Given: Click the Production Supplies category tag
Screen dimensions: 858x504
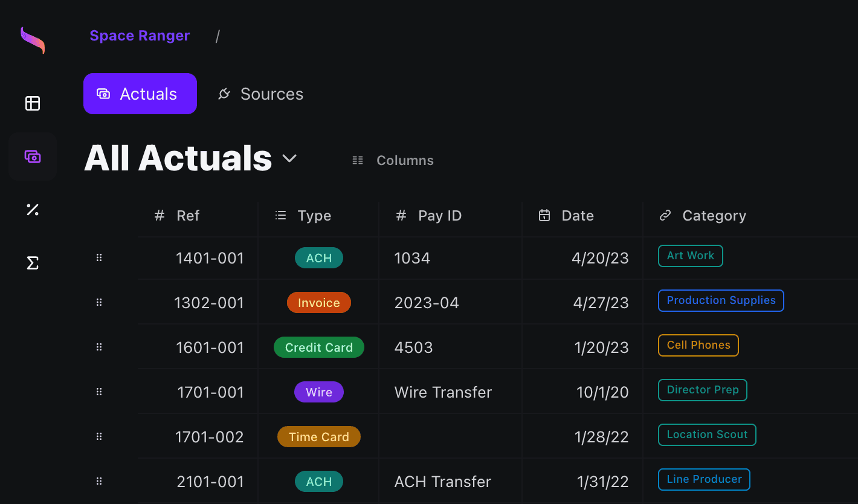Looking at the screenshot, I should (x=720, y=300).
